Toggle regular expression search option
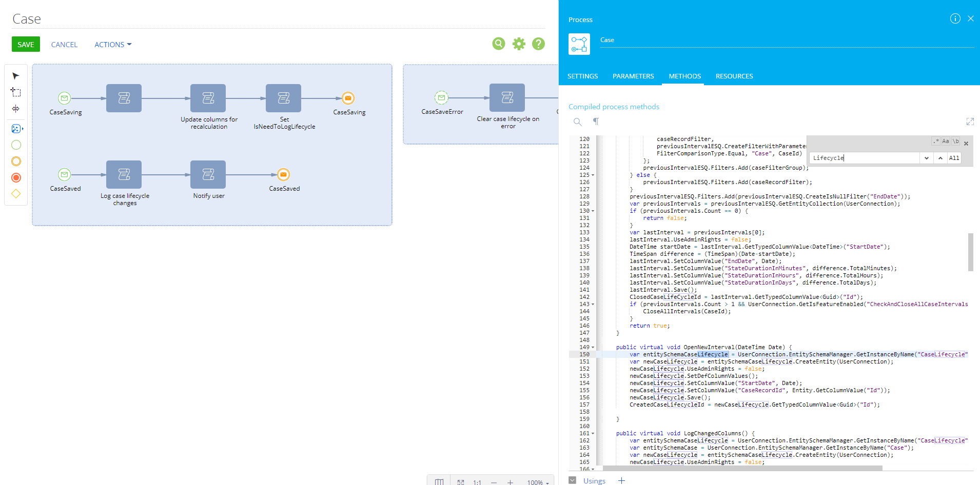The image size is (980, 485). coord(936,141)
